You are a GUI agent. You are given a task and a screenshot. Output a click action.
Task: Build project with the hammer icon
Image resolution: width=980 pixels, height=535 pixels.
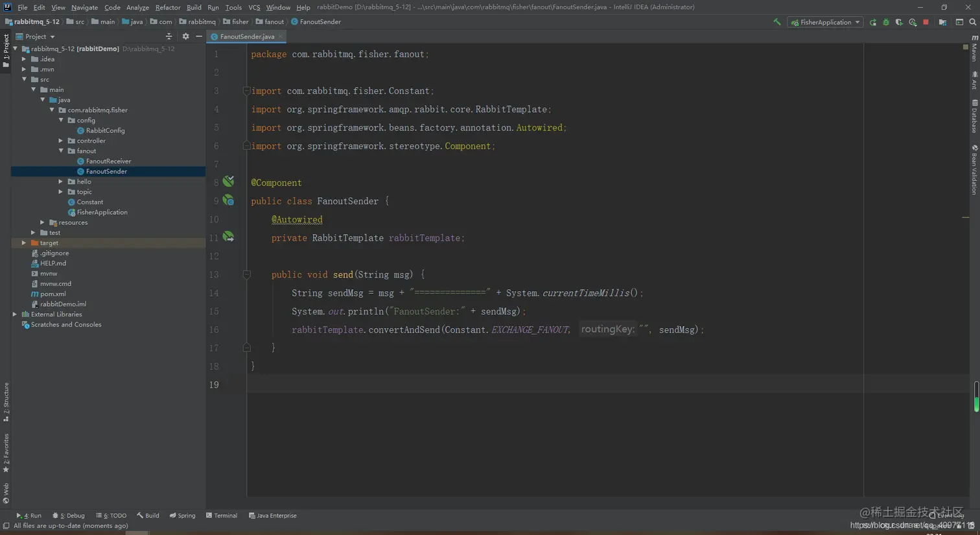pos(776,22)
